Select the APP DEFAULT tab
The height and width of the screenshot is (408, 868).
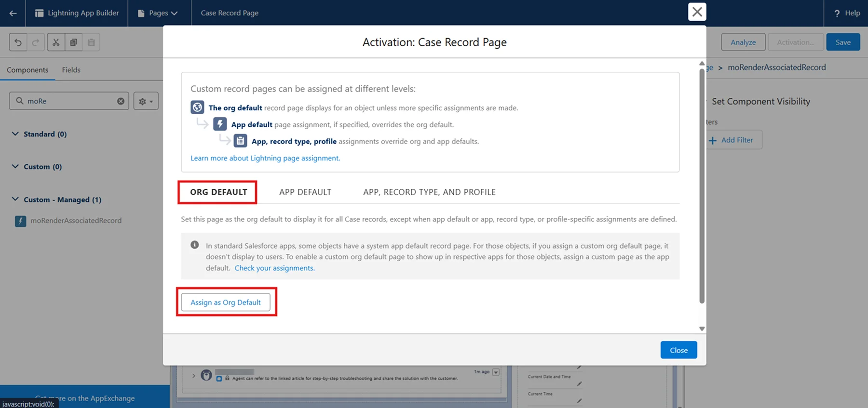coord(305,192)
